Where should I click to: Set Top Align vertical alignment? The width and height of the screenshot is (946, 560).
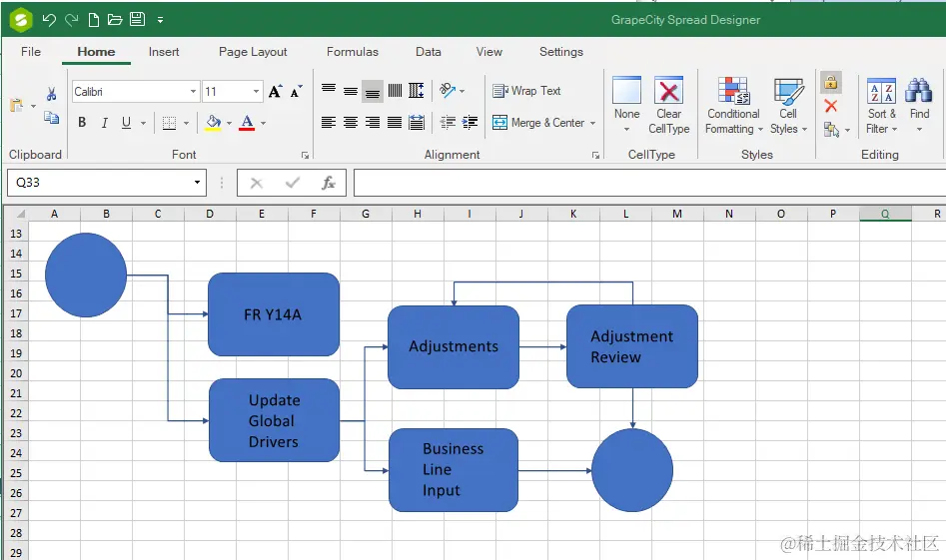coord(329,89)
